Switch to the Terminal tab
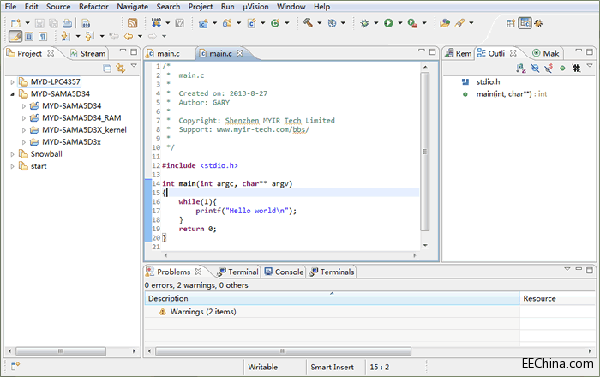 [x=238, y=272]
